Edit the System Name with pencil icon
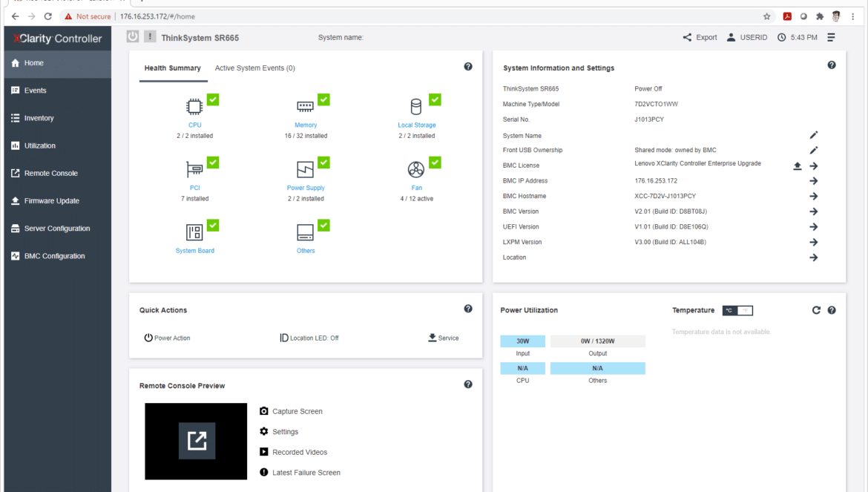Image resolution: width=868 pixels, height=492 pixels. pyautogui.click(x=814, y=135)
